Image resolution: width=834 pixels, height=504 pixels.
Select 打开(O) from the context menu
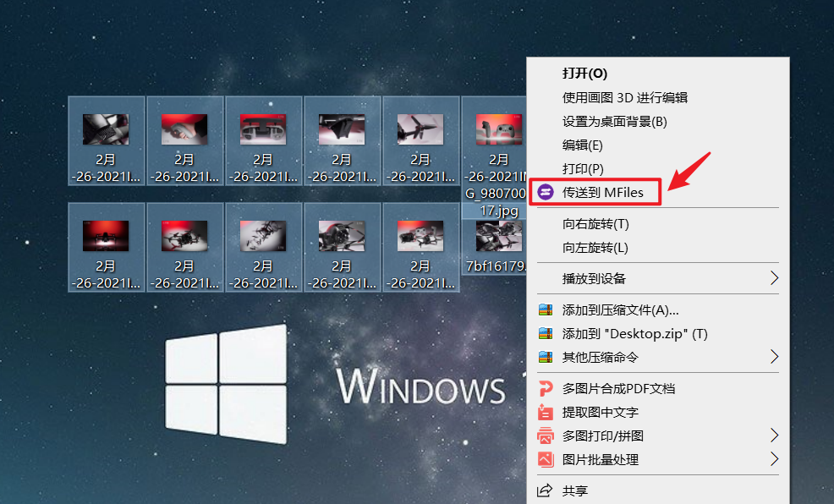pyautogui.click(x=586, y=74)
